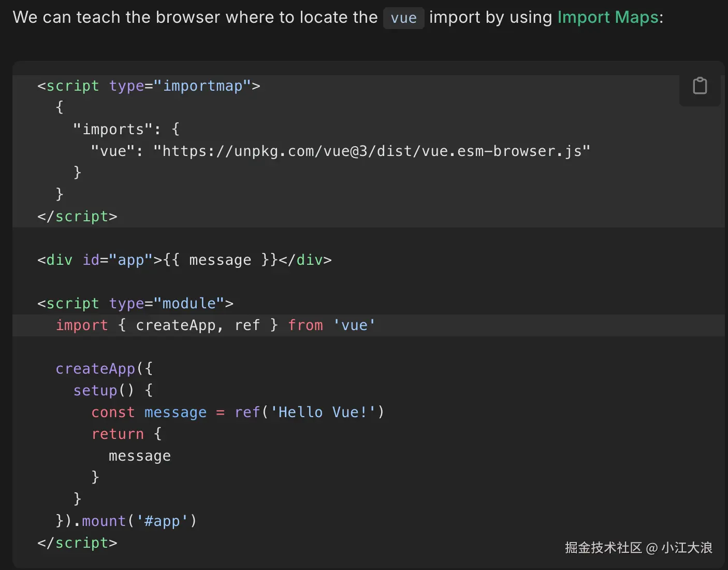Click the copy code clipboard icon

coord(700,86)
